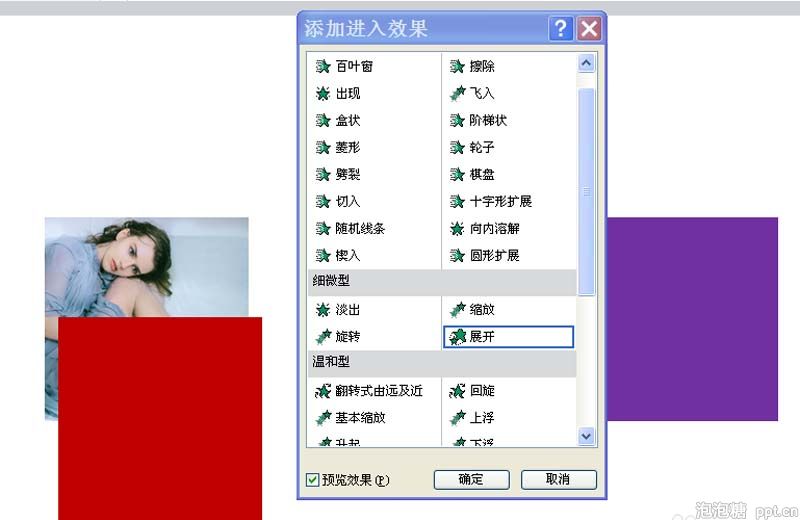Click the scroll down arrow in effects list
Image resolution: width=800 pixels, height=520 pixels.
pyautogui.click(x=586, y=436)
